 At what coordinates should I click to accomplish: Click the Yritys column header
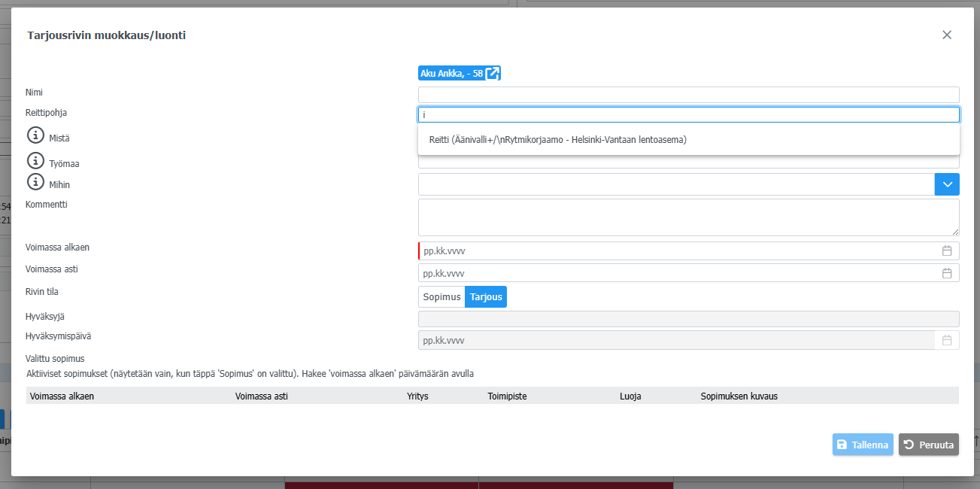pyautogui.click(x=417, y=396)
